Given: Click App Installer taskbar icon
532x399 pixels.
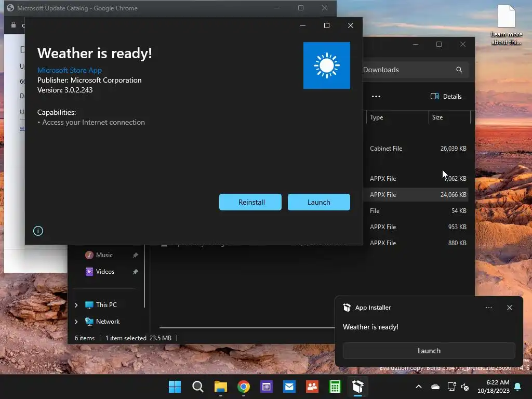Looking at the screenshot, I should (358, 387).
